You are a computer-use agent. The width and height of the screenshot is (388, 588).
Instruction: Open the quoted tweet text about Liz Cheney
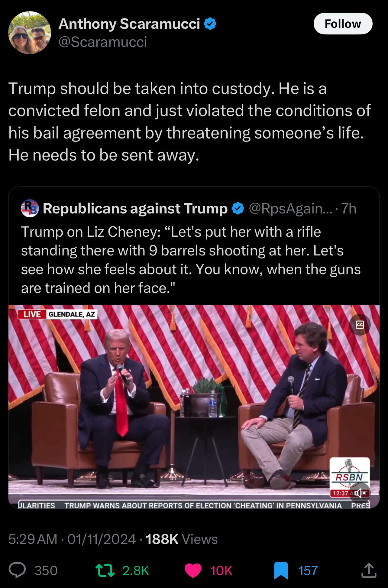190,260
